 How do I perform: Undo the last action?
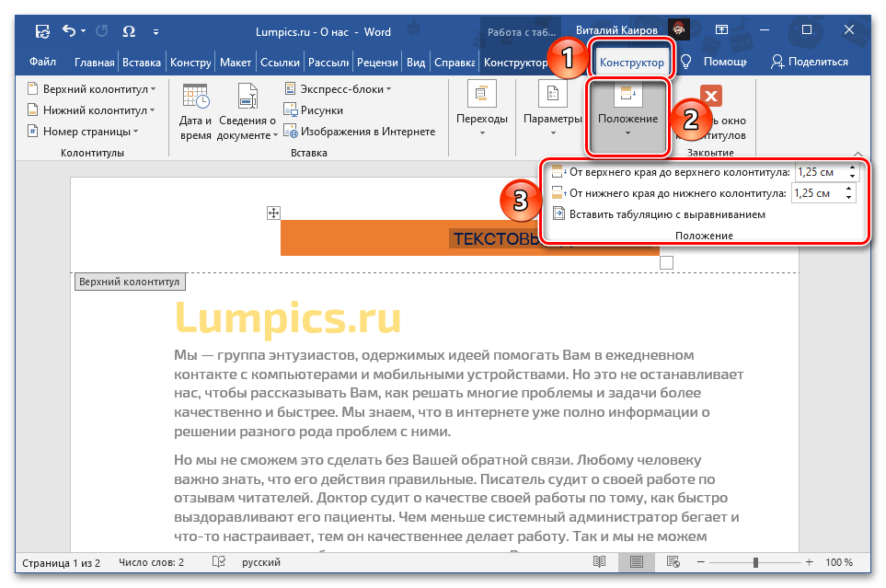(69, 31)
